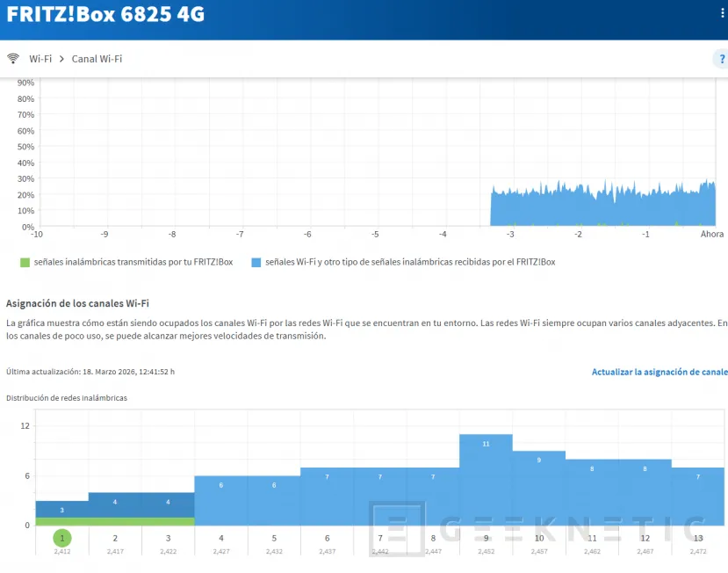Click the Wi-Fi signal icon in the breadcrumb

pos(13,58)
